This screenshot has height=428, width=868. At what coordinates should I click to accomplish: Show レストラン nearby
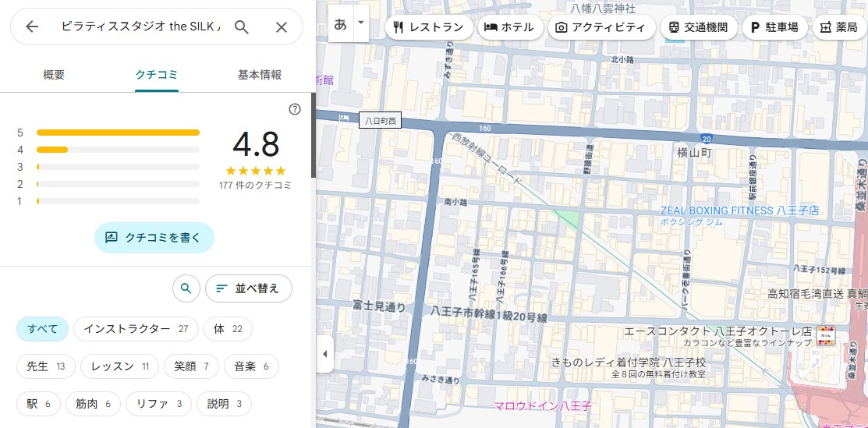(428, 27)
